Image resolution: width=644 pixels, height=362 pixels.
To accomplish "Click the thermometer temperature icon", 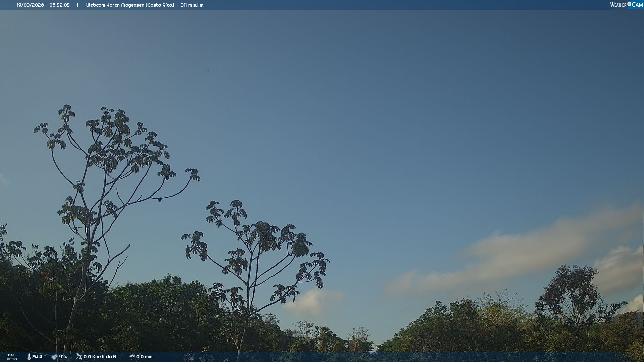I will 29,357.
